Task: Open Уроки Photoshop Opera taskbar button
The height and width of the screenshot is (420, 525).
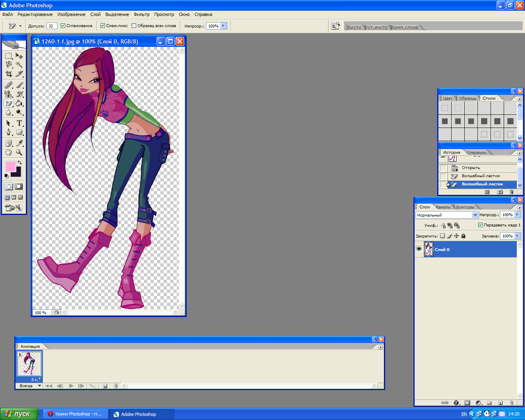Action: (x=75, y=414)
